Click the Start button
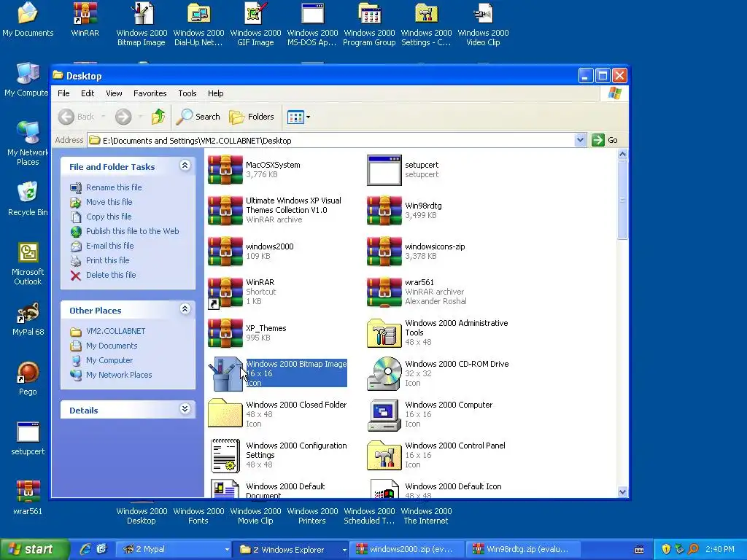 click(34, 549)
